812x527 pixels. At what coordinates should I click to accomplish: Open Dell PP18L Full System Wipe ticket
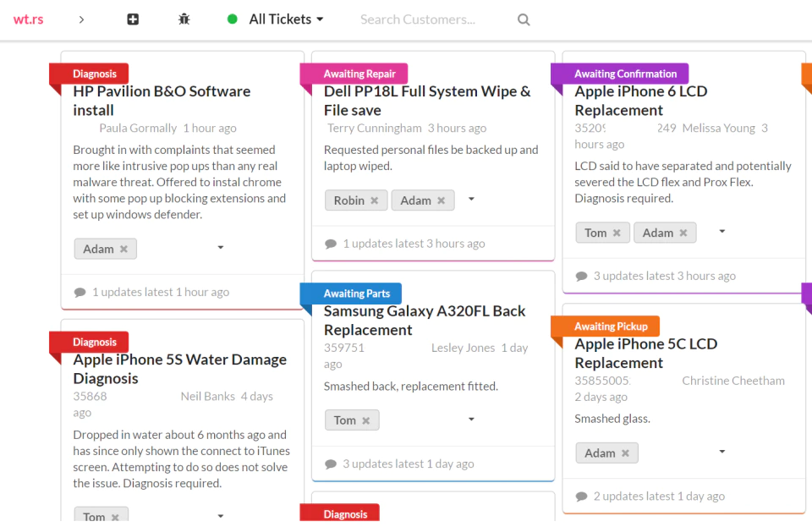tap(427, 101)
